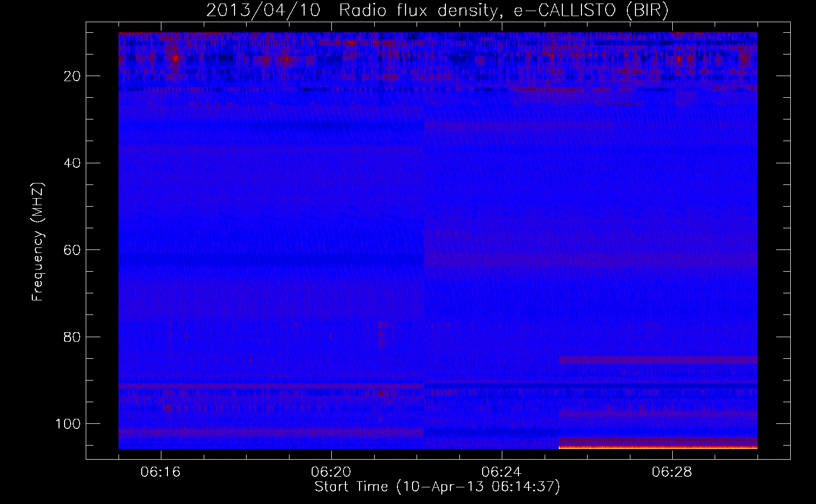Click the 60 MHz frequency tick label

tap(73, 250)
